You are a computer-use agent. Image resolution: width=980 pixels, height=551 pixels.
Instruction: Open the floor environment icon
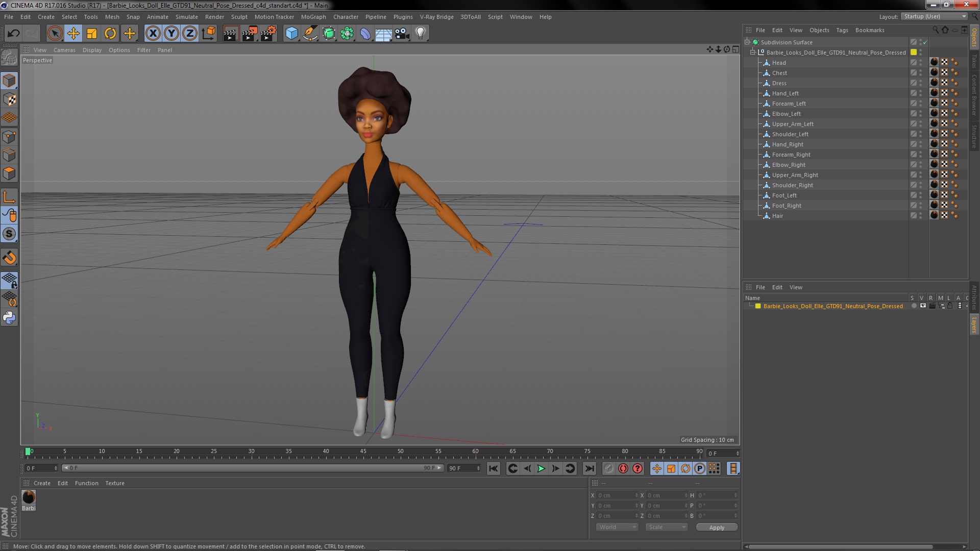tap(384, 34)
